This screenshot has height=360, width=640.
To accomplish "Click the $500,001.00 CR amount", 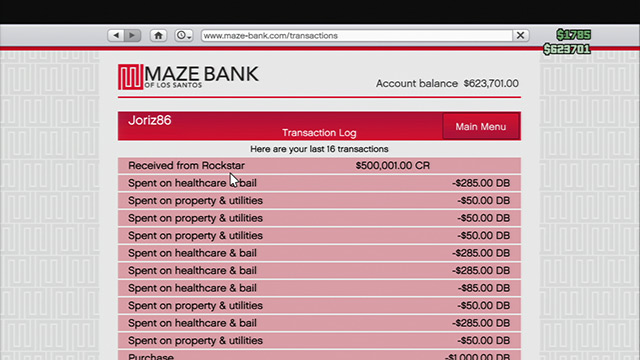I will 393,165.
